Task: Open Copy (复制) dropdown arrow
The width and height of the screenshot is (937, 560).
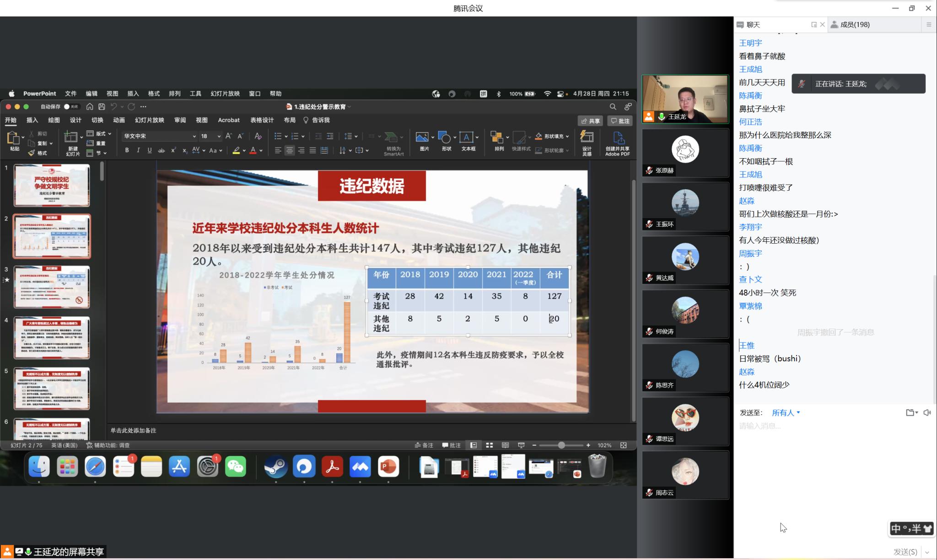Action: tap(51, 143)
